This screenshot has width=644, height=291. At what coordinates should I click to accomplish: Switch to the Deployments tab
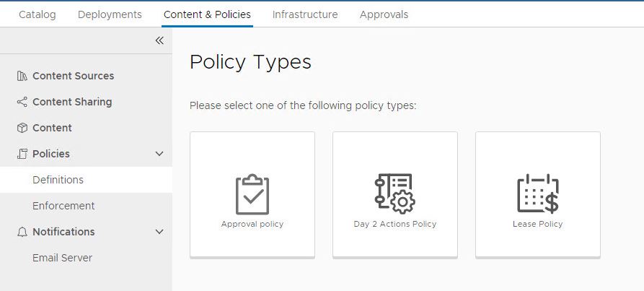pos(110,14)
